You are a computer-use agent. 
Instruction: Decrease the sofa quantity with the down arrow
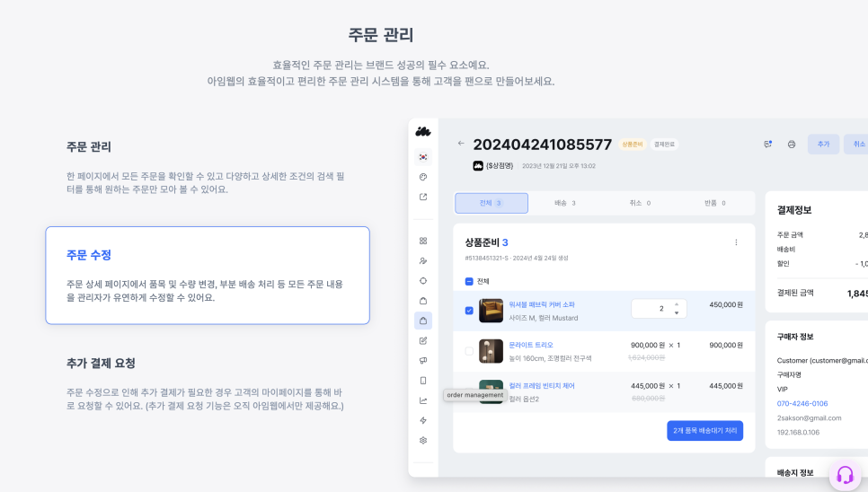click(x=677, y=313)
